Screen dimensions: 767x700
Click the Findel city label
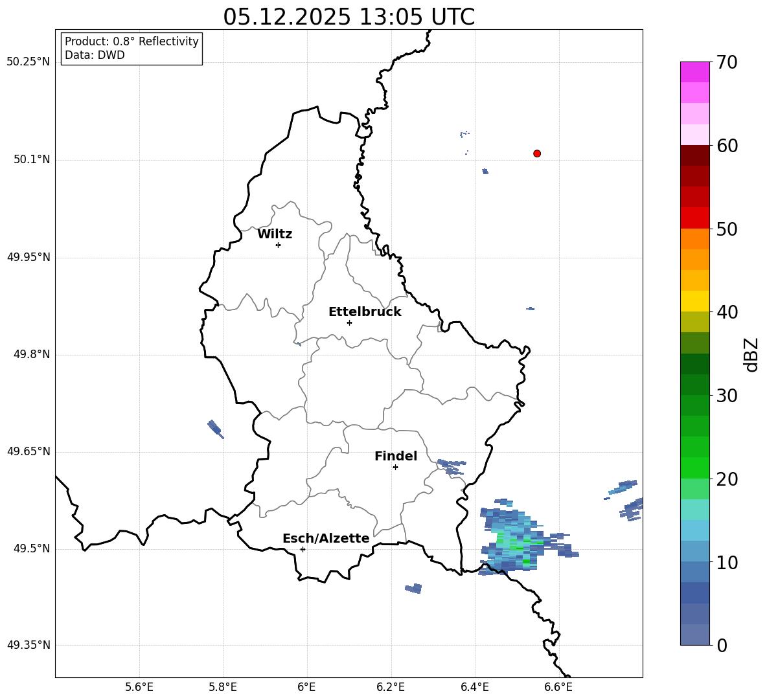396,456
